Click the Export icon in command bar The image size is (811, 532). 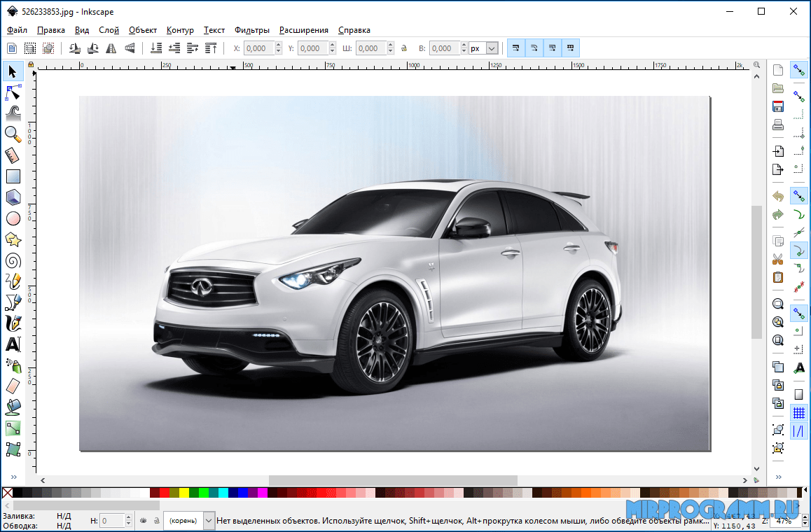pos(778,169)
